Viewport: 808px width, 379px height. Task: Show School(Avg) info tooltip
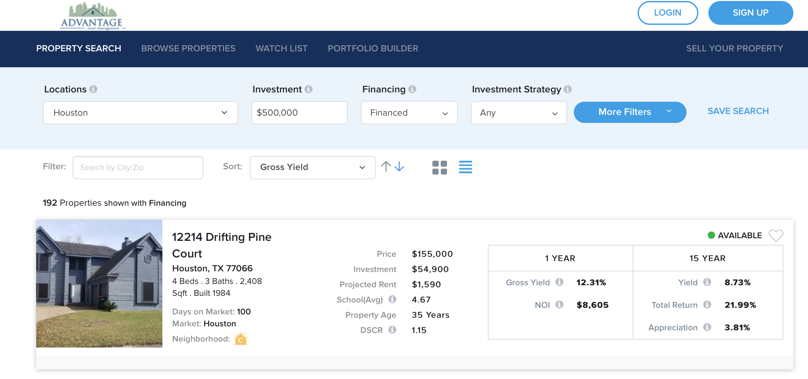click(x=392, y=299)
